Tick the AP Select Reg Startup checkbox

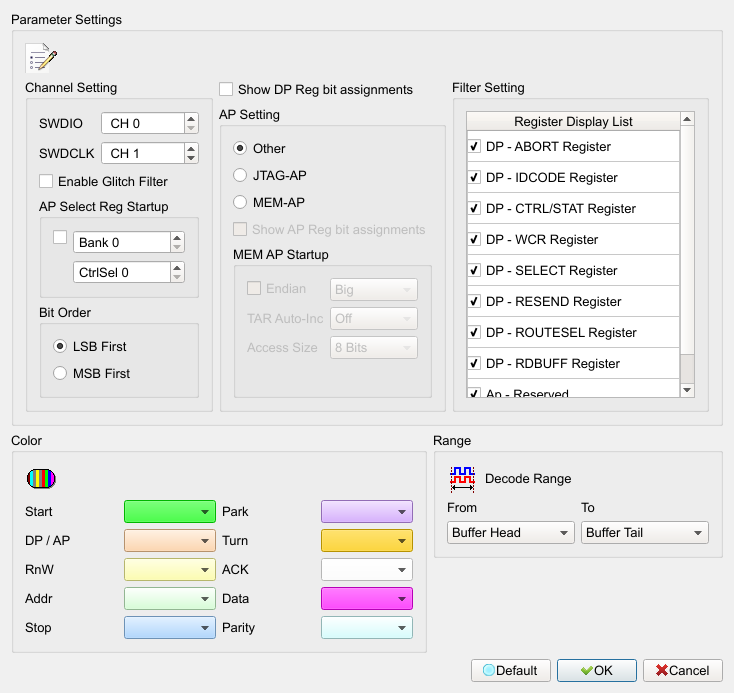click(x=60, y=237)
